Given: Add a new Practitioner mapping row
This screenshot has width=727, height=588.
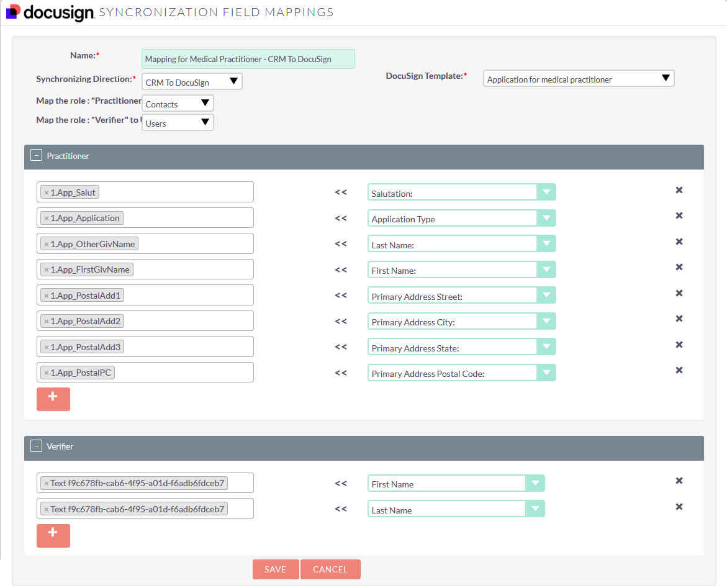Looking at the screenshot, I should pyautogui.click(x=53, y=399).
